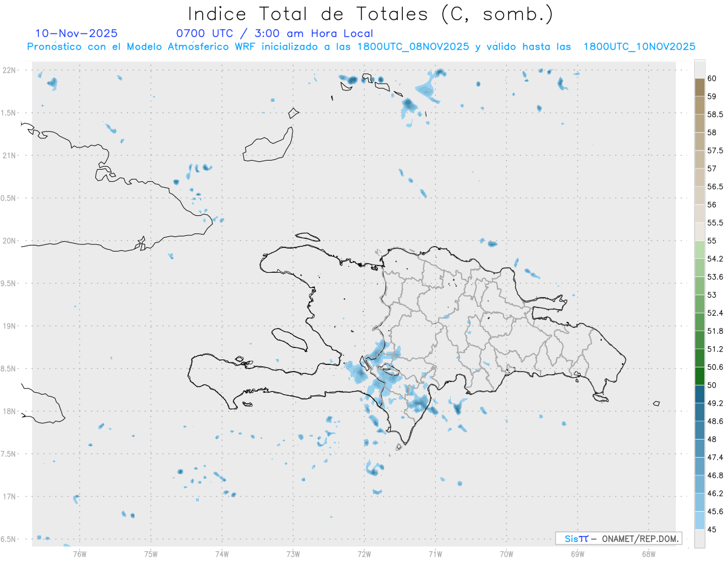Select the dark blue colorbar segment between 49.2 and 50

699,394
